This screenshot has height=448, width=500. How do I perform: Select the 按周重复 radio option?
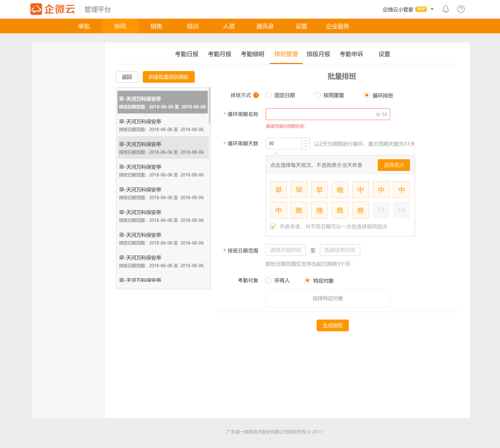(x=318, y=95)
